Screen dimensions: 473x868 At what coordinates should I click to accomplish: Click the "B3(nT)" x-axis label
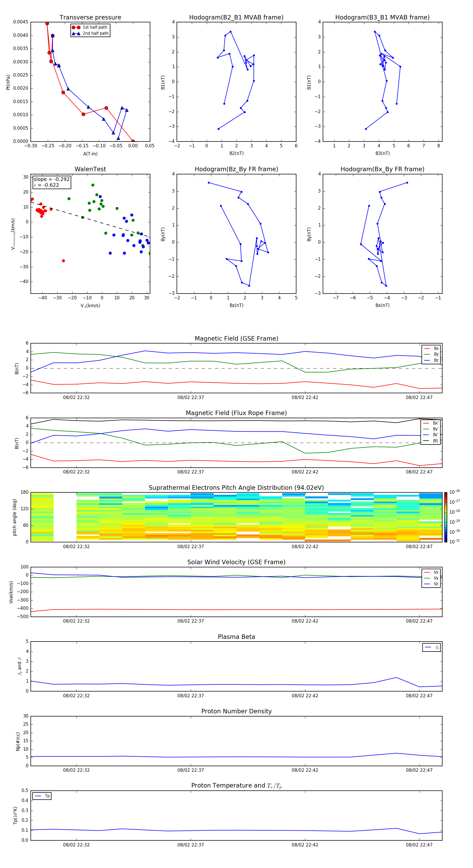382,153
